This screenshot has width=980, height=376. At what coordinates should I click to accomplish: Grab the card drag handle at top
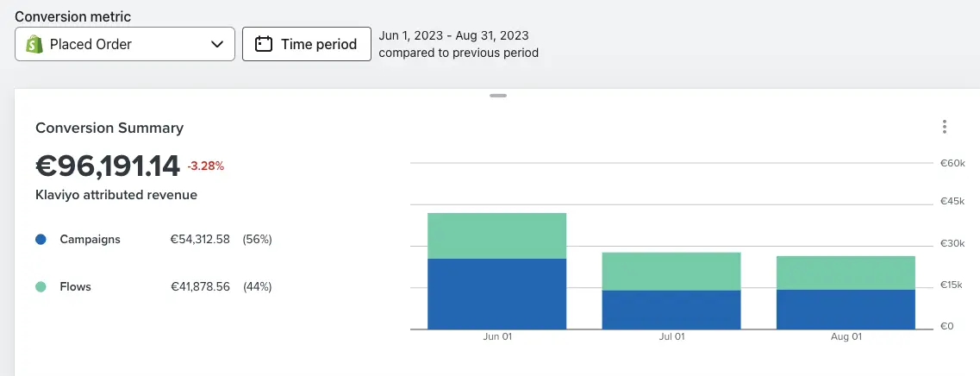pyautogui.click(x=498, y=96)
